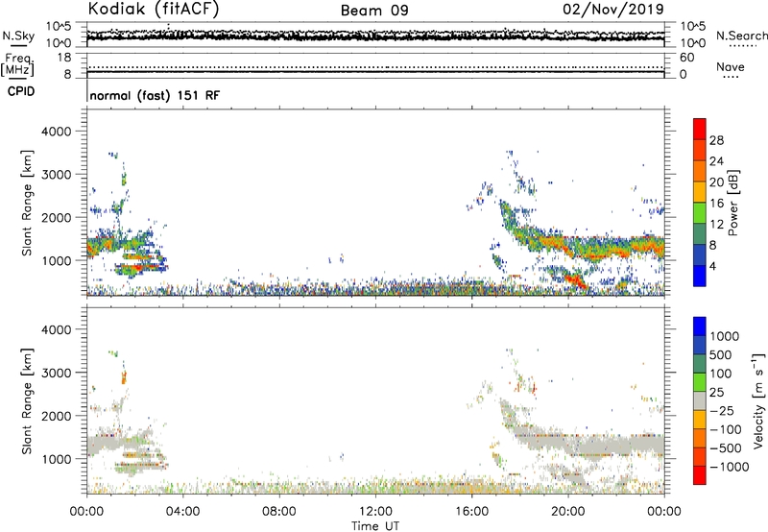
Task: Select the 'Freq. [MHz]' axis label
Action: [x=18, y=64]
